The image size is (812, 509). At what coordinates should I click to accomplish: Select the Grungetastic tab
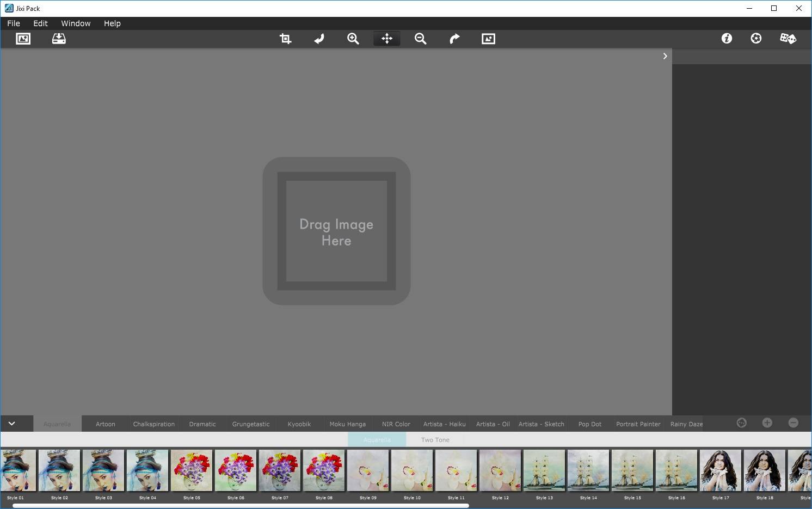coord(251,424)
